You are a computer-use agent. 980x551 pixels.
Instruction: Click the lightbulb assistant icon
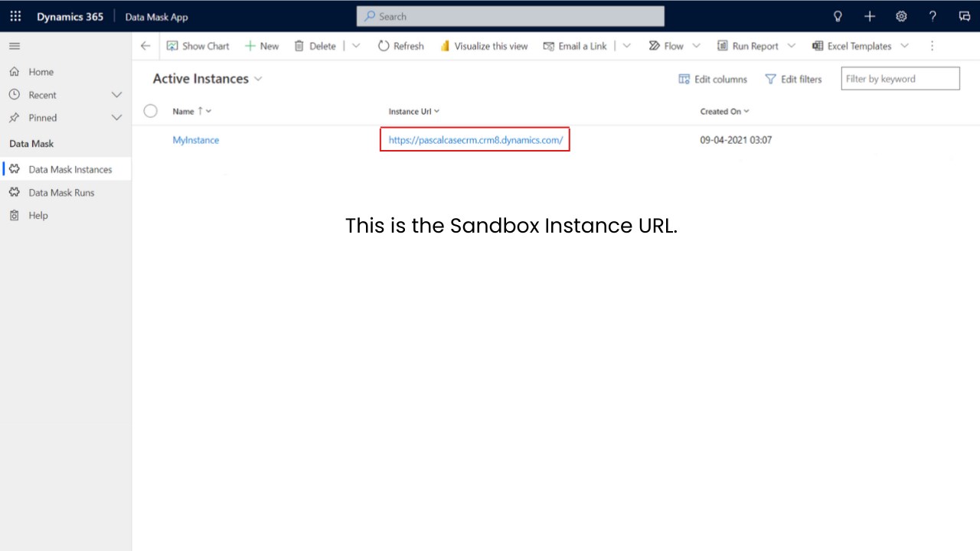(838, 16)
